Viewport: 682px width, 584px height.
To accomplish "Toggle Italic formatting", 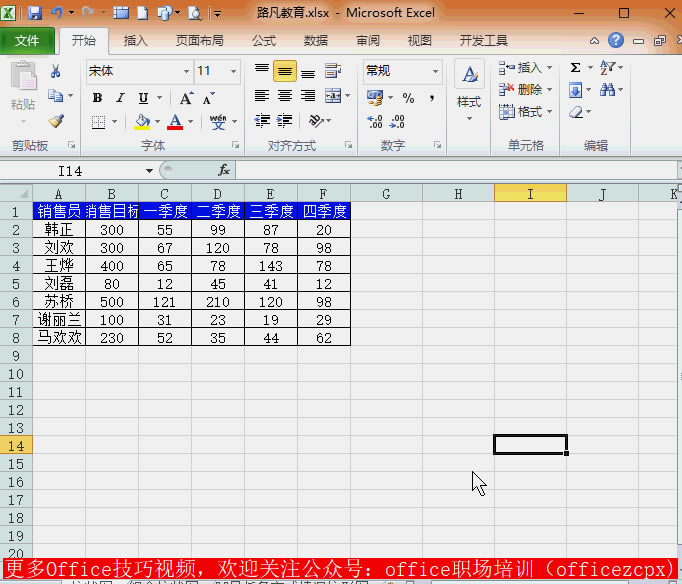I will point(120,98).
